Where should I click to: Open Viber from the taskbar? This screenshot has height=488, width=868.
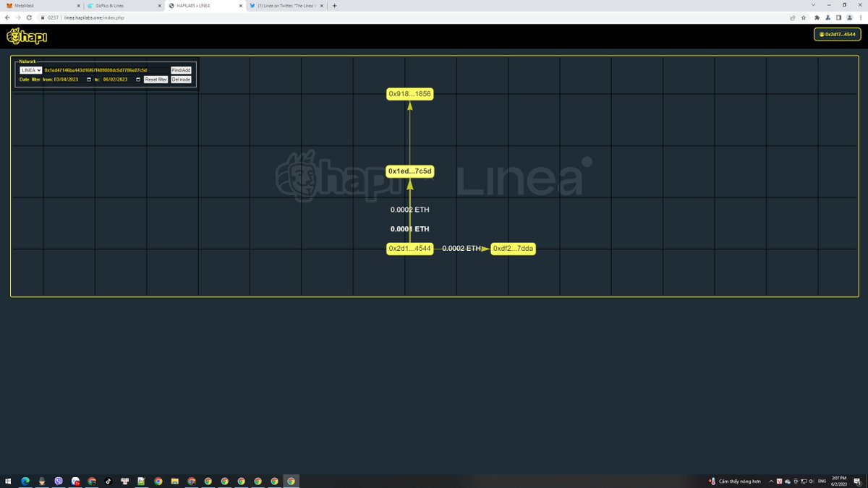[59, 481]
